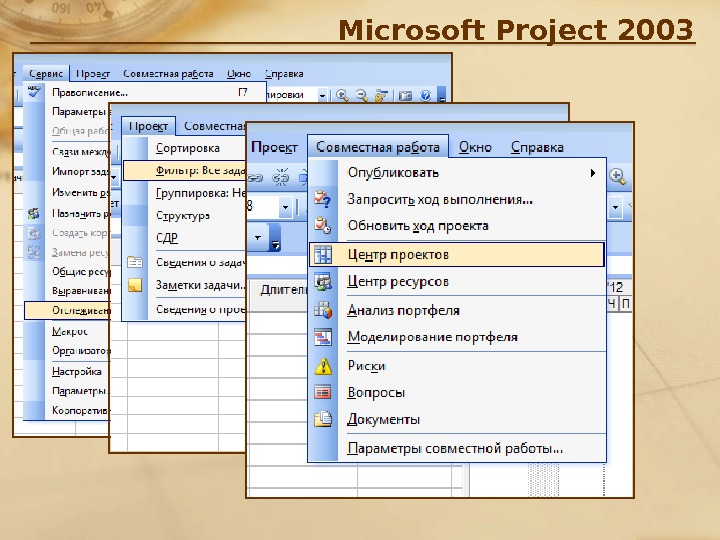Choose Сортировка in the Проект menu
The height and width of the screenshot is (540, 720).
[x=187, y=148]
